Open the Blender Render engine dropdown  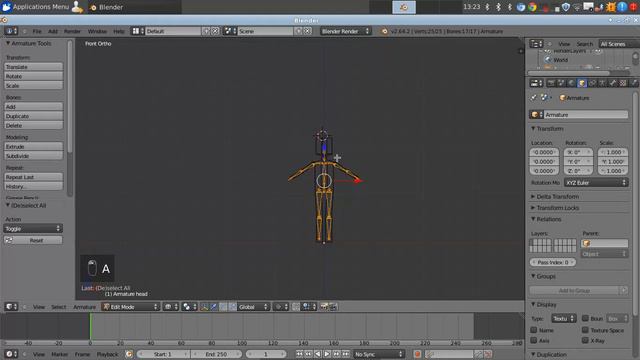coord(345,31)
